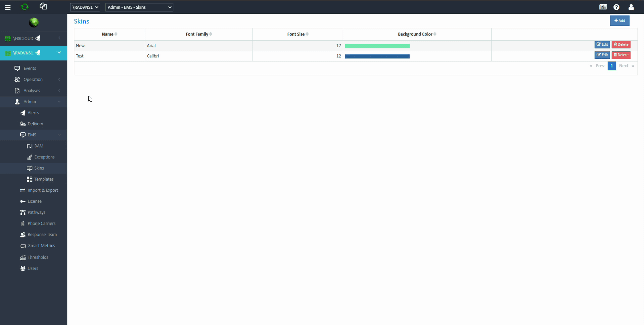Viewport: 644px width, 325px height.
Task: Click the EMS chat icon in sidebar
Action: [x=23, y=135]
